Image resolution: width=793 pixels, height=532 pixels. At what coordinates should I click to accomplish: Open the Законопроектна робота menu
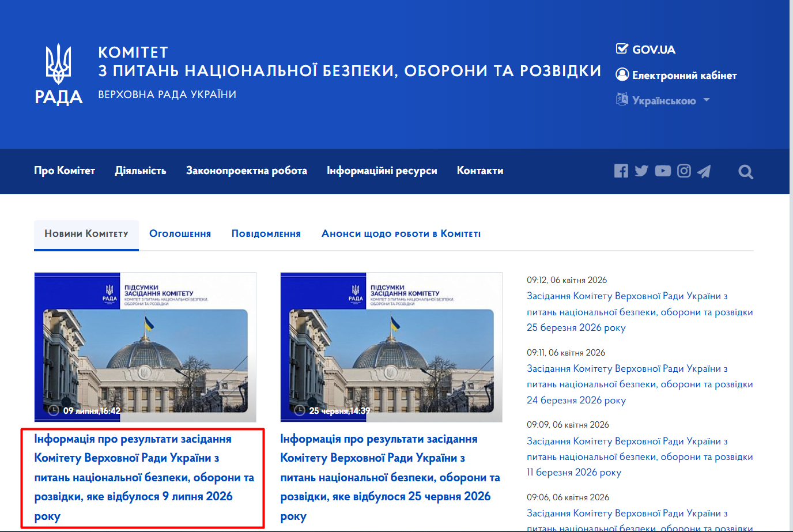[247, 171]
